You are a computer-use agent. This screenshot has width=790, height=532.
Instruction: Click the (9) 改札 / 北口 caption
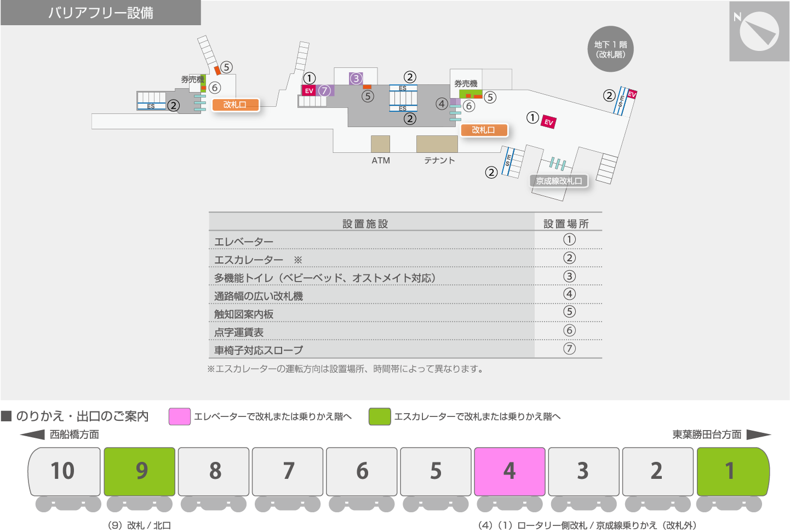click(x=139, y=525)
